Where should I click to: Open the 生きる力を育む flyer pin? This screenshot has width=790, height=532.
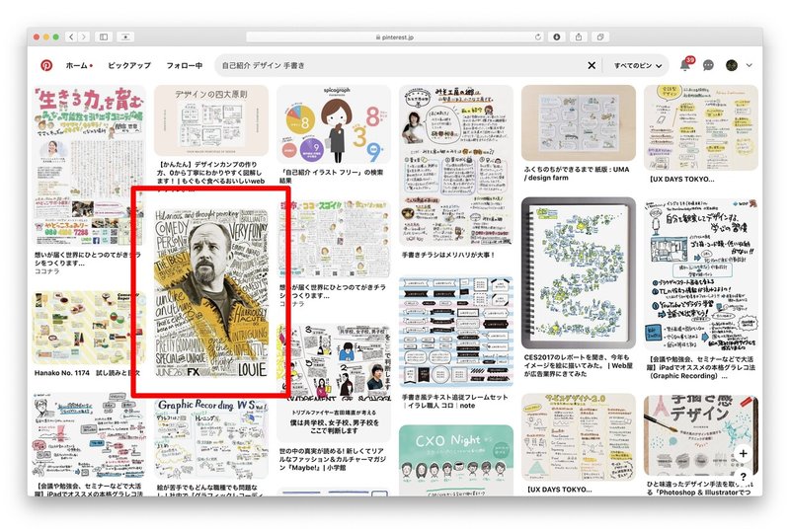click(88, 166)
